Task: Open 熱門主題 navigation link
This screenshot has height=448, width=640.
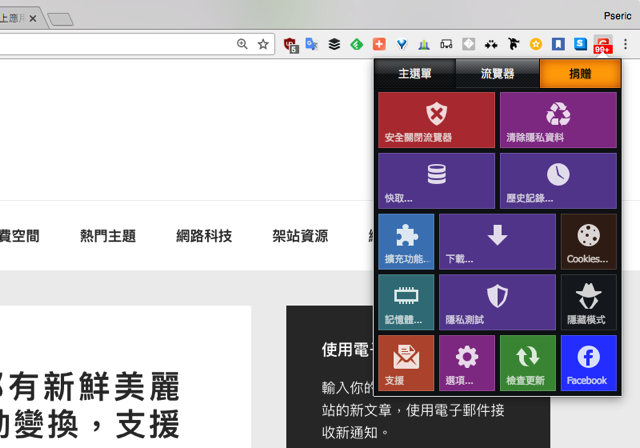Action: [108, 236]
